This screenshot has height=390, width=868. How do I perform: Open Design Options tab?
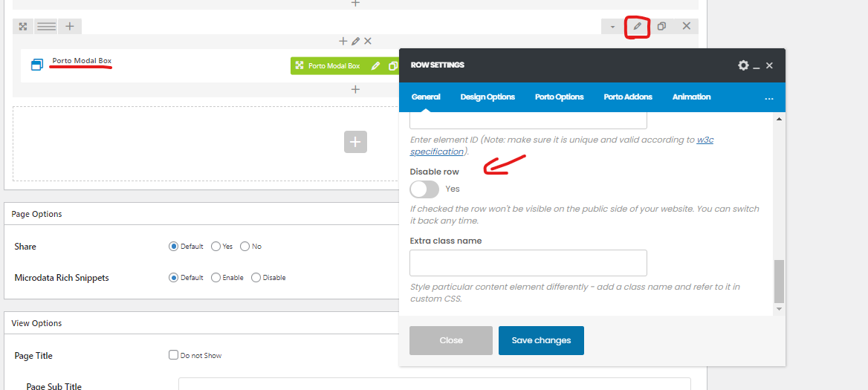click(x=488, y=97)
